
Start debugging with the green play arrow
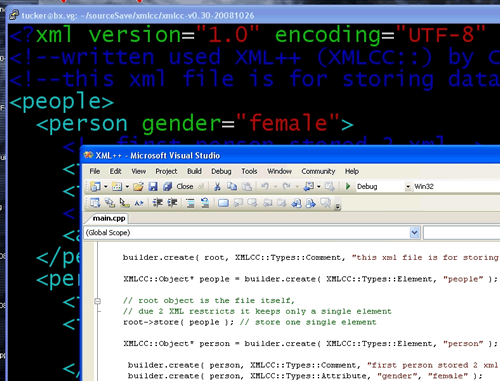348,186
